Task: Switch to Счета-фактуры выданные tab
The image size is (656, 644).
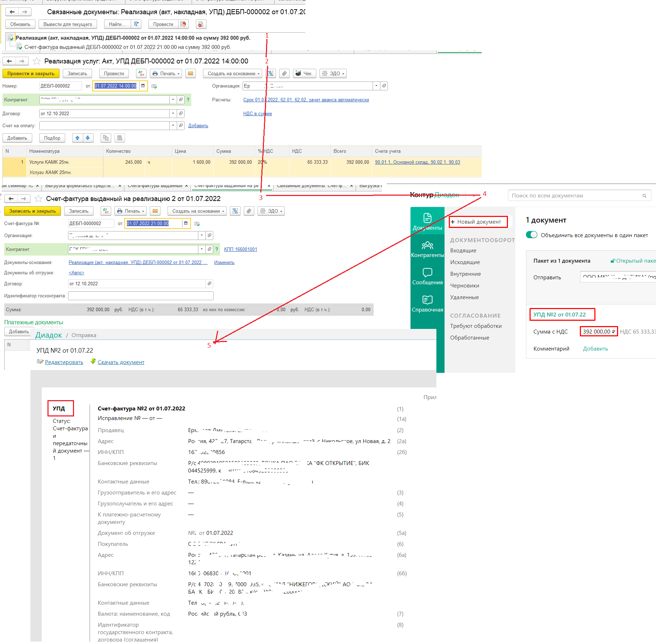Action: pyautogui.click(x=155, y=186)
